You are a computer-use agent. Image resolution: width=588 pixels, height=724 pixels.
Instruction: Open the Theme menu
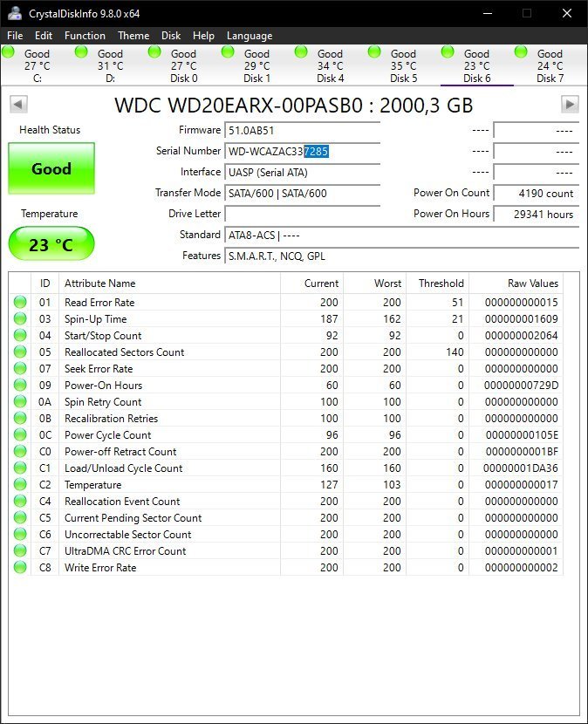133,36
